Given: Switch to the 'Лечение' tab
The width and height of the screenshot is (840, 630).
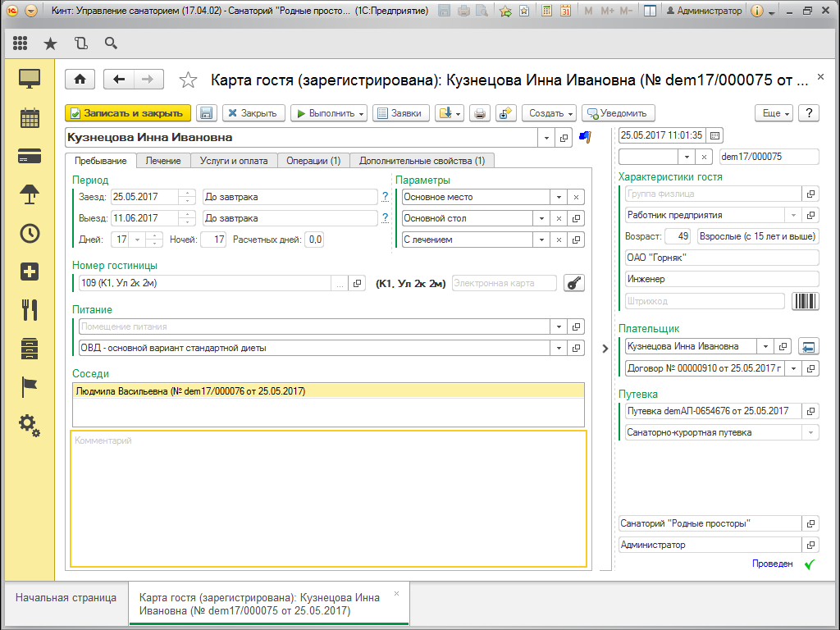Looking at the screenshot, I should [x=163, y=161].
